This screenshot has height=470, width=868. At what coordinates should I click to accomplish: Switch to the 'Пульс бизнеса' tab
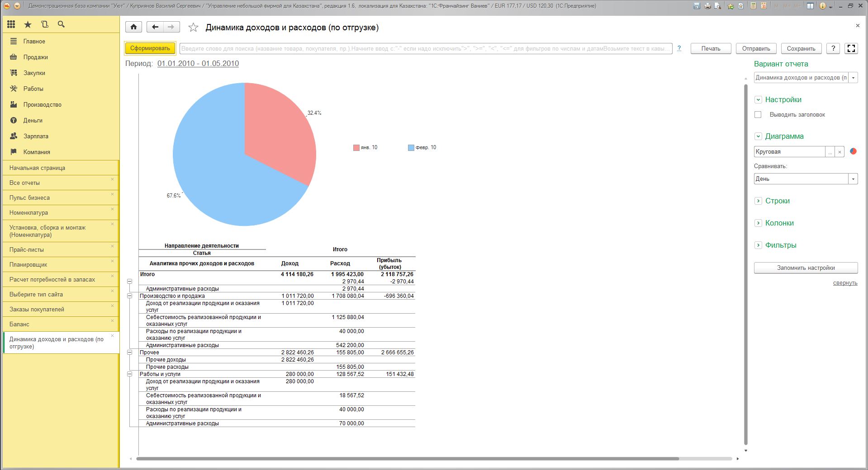[29, 197]
